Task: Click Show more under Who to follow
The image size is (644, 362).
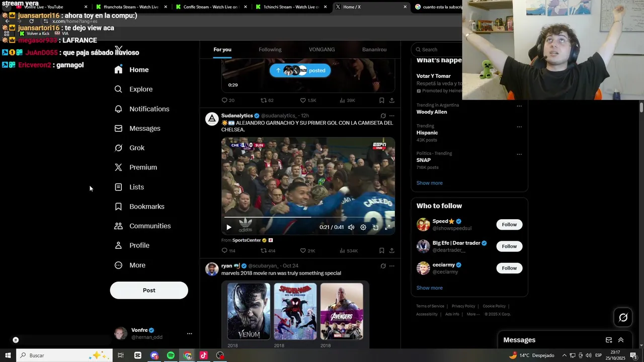Action: coord(430,288)
